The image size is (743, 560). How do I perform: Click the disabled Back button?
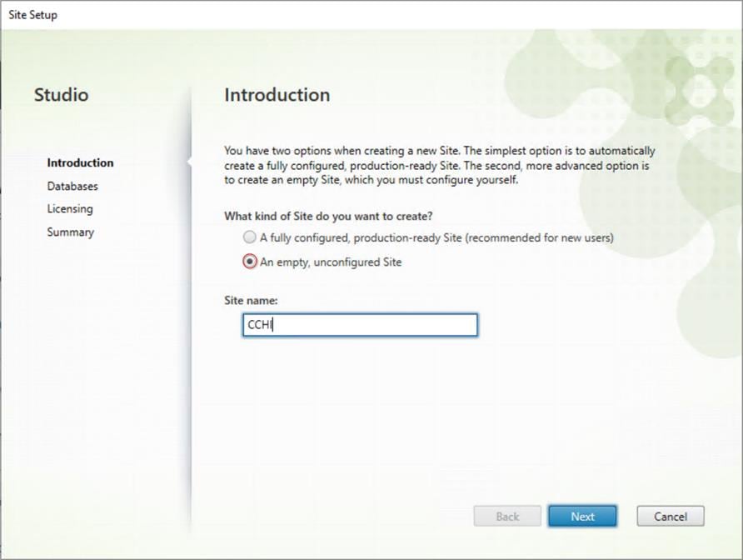point(507,516)
